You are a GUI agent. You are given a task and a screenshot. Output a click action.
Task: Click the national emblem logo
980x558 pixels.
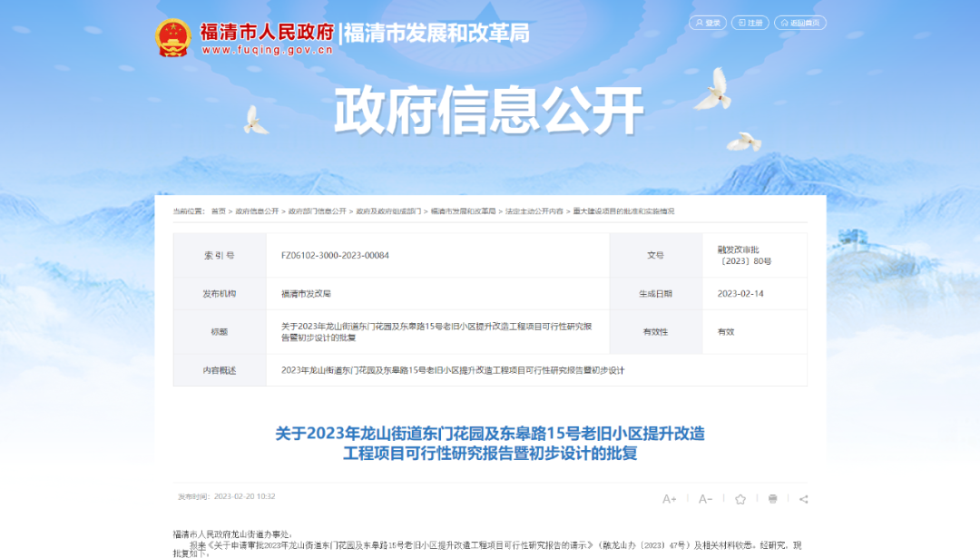click(x=172, y=37)
